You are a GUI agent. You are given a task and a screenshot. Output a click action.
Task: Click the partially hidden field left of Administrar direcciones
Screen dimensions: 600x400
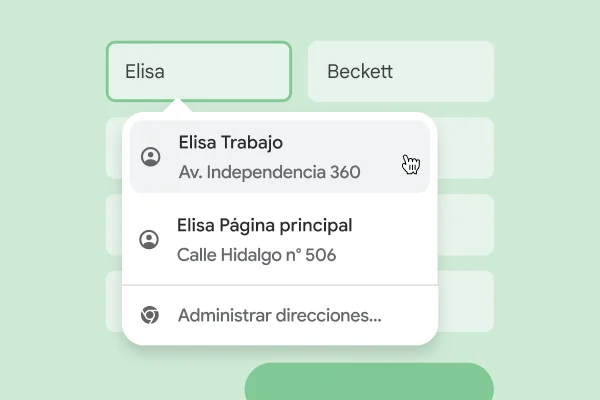[x=113, y=301]
